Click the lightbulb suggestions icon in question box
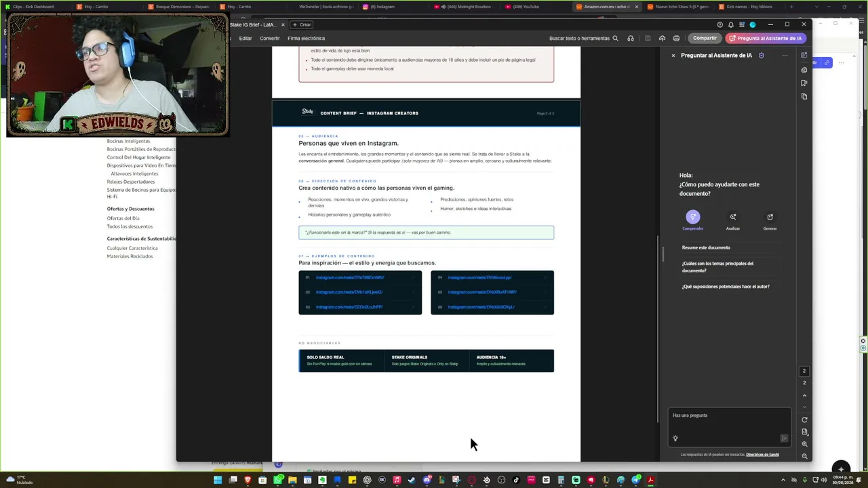 pos(675,439)
